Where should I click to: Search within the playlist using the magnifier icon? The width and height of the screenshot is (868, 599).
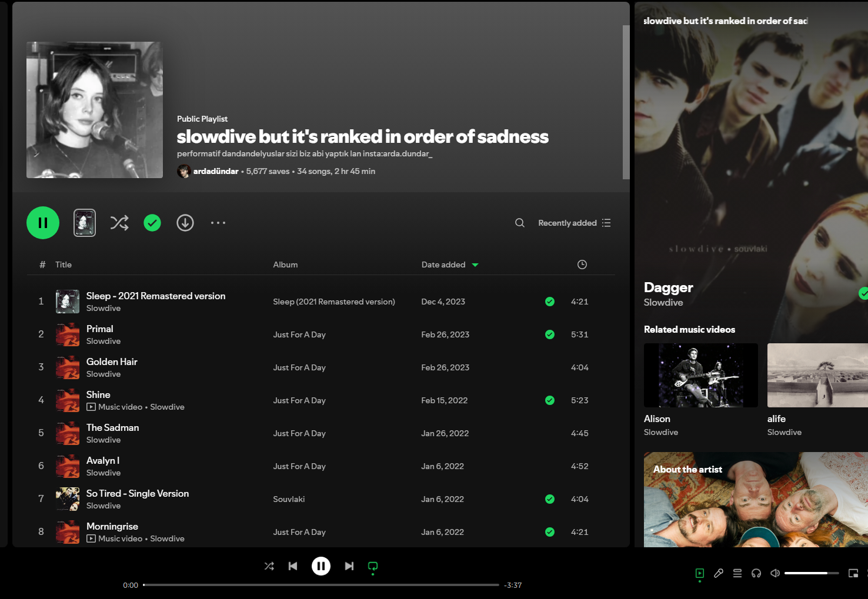[x=520, y=223]
